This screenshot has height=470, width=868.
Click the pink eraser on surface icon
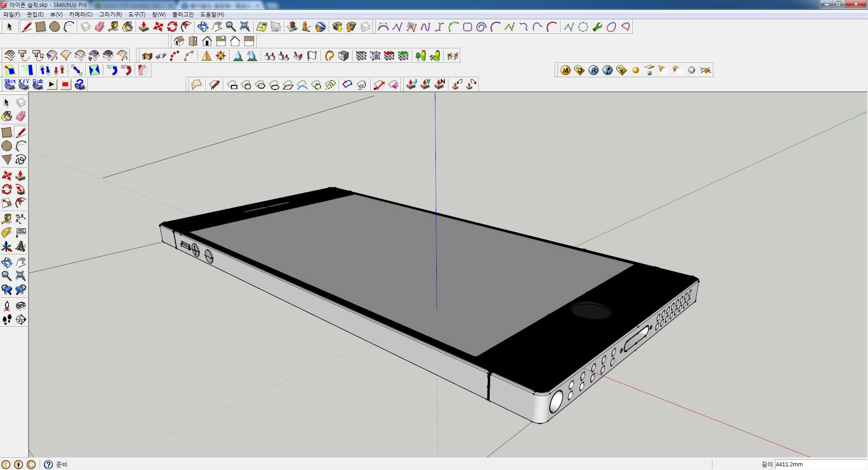pos(393,85)
